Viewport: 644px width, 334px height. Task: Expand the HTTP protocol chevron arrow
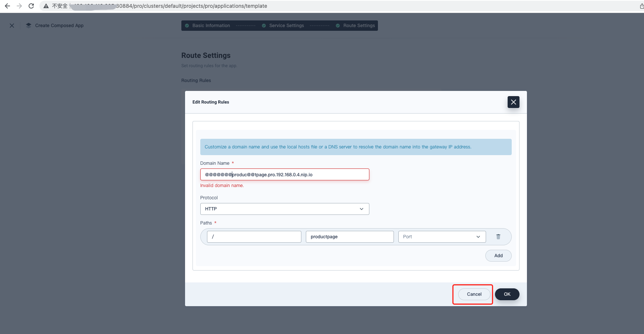pos(361,209)
